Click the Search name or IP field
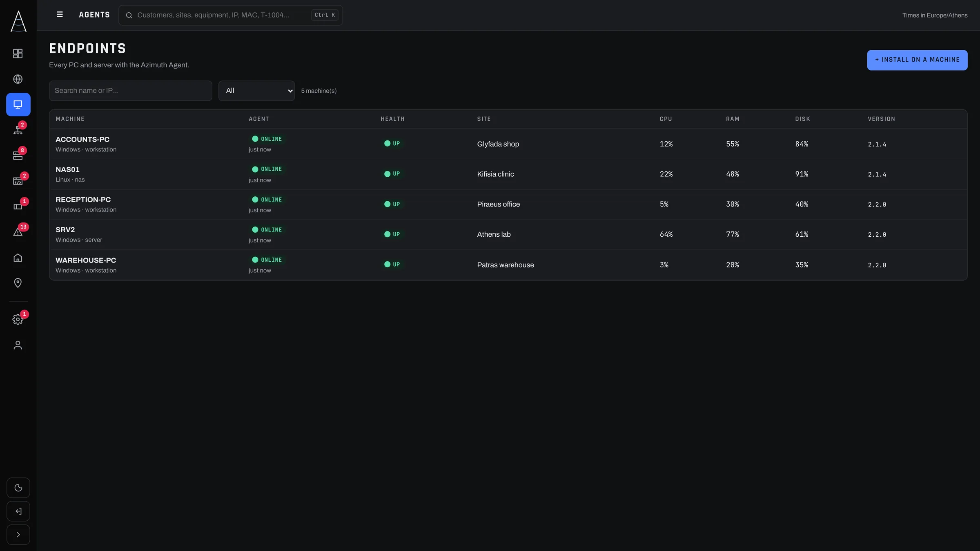The image size is (980, 551). pyautogui.click(x=131, y=91)
